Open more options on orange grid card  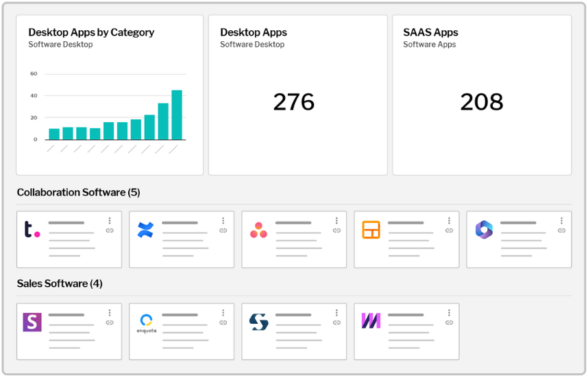pos(449,220)
